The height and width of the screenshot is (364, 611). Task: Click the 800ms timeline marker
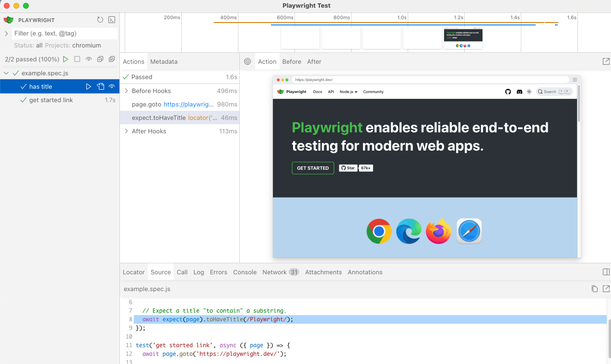[x=341, y=17]
